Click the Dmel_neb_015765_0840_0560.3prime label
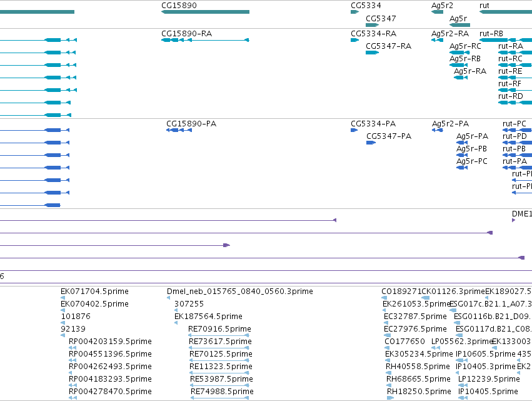532x401 pixels. 240,292
